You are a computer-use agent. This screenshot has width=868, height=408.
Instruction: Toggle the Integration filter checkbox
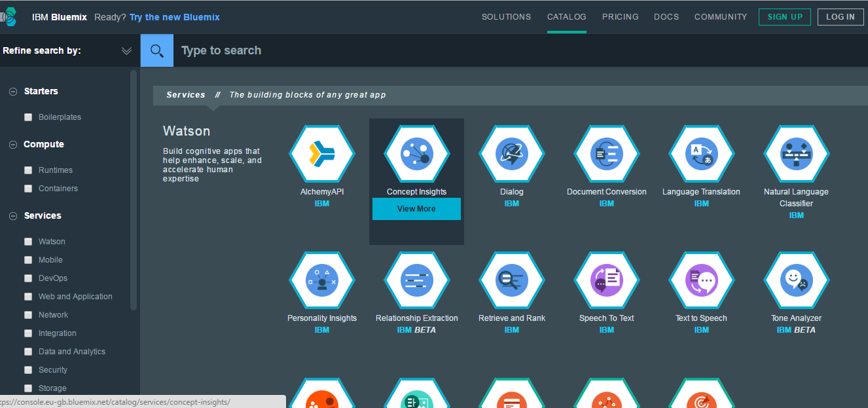[28, 333]
